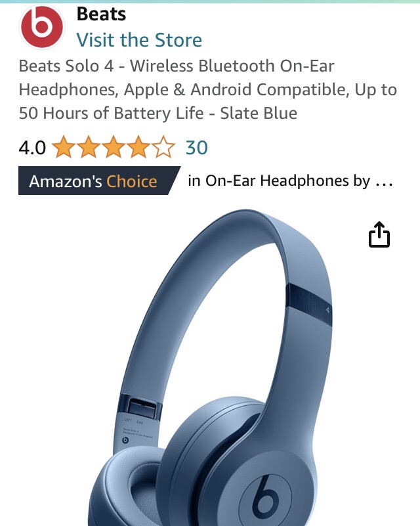
Task: Tap the empty fifth rating star
Action: tap(163, 147)
